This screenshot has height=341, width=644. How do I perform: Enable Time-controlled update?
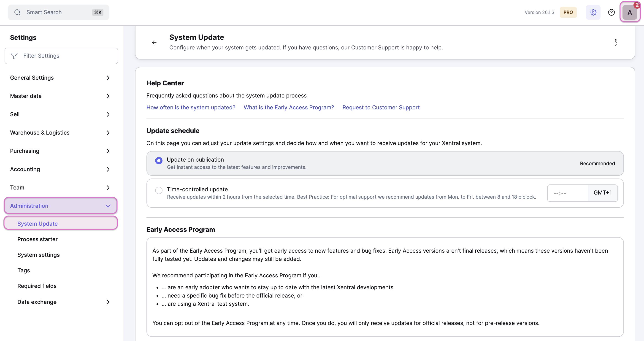pyautogui.click(x=159, y=190)
